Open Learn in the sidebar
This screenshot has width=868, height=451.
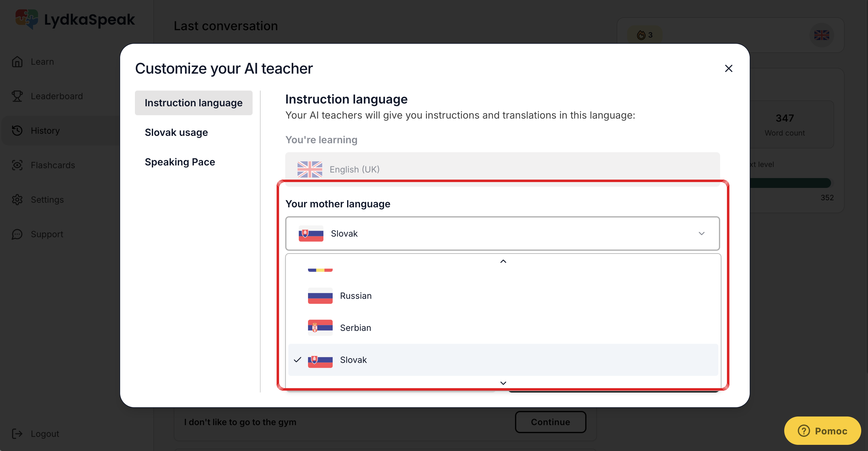42,62
